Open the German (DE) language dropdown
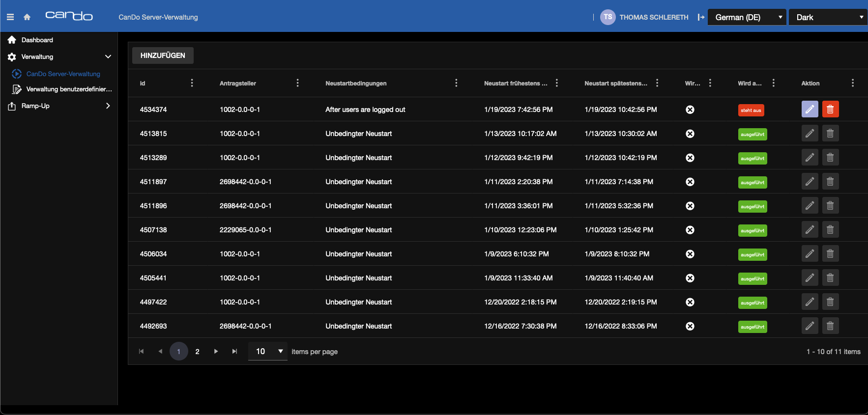868x415 pixels. pyautogui.click(x=747, y=17)
